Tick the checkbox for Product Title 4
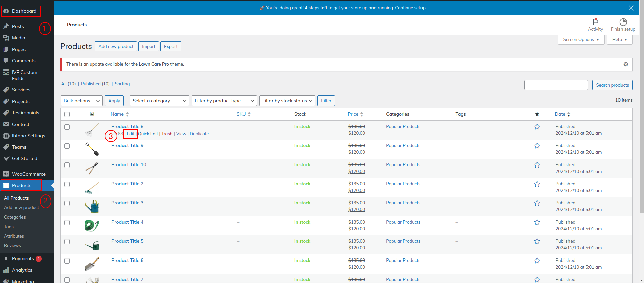644x283 pixels. [x=67, y=223]
